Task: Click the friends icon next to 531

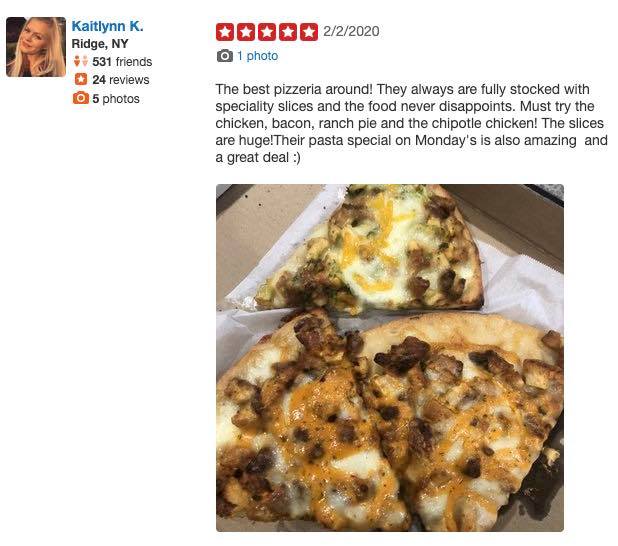Action: click(81, 61)
